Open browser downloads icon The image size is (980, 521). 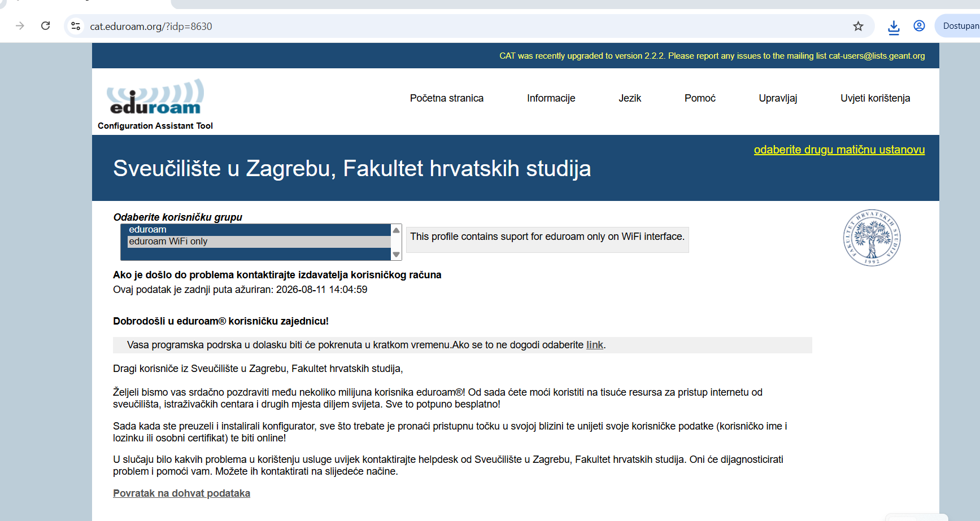click(x=894, y=27)
